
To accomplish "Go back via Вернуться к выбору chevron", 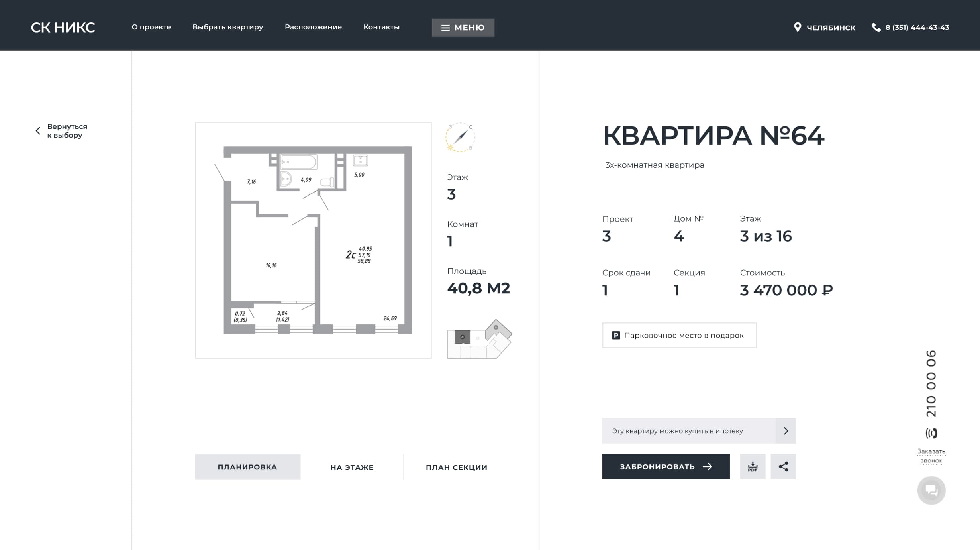I will 38,131.
